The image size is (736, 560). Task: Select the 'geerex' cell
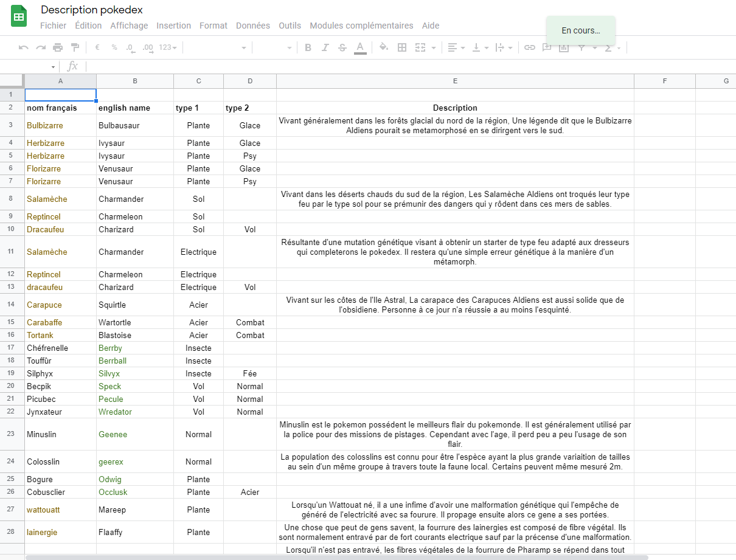pos(135,461)
